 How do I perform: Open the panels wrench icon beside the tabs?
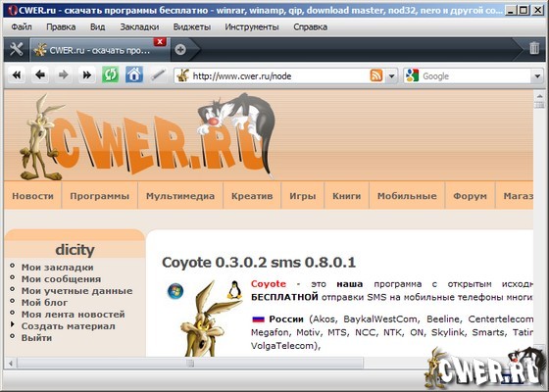point(17,49)
